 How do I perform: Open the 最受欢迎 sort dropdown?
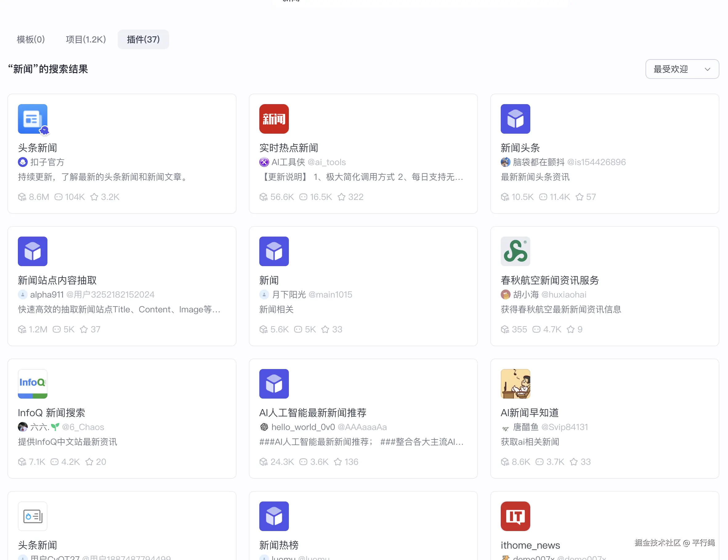coord(670,69)
